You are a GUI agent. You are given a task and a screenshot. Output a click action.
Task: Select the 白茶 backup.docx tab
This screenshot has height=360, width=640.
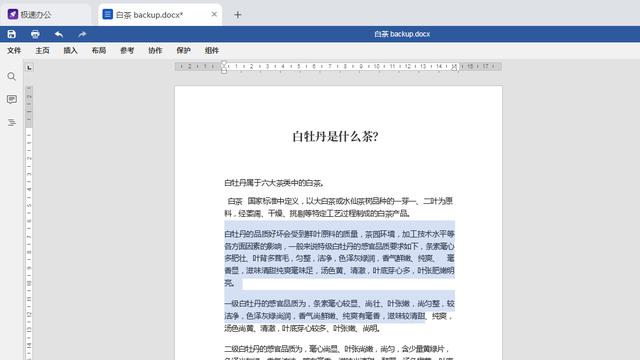pos(160,14)
